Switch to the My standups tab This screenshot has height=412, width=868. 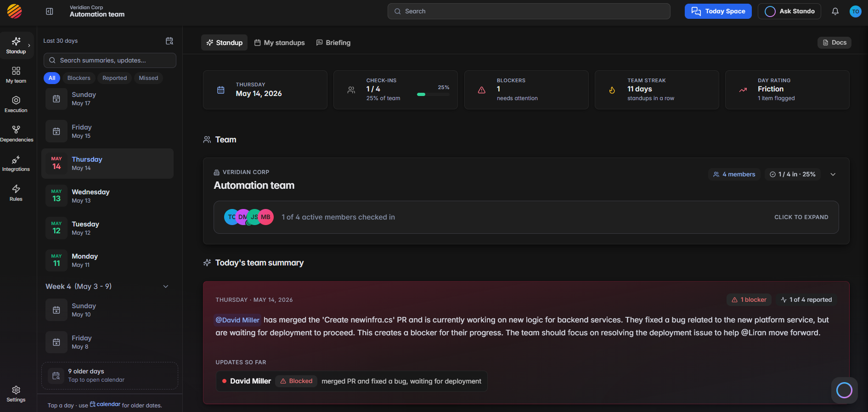tap(279, 43)
